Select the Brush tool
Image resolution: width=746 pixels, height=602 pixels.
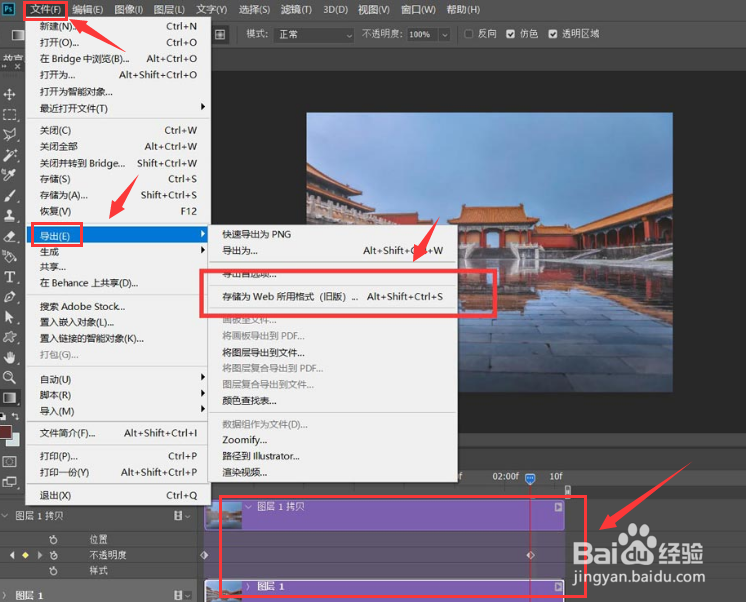[10, 196]
